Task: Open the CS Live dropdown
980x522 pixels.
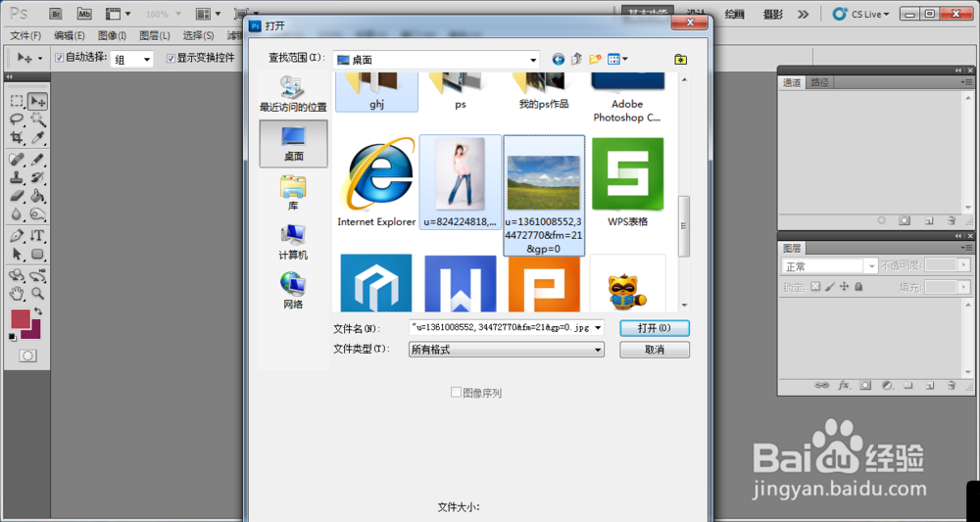Action: (860, 14)
